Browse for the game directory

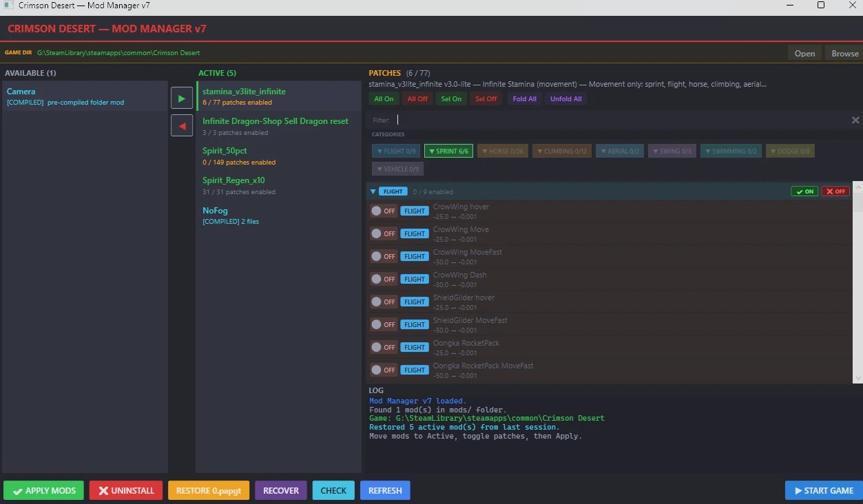(844, 53)
